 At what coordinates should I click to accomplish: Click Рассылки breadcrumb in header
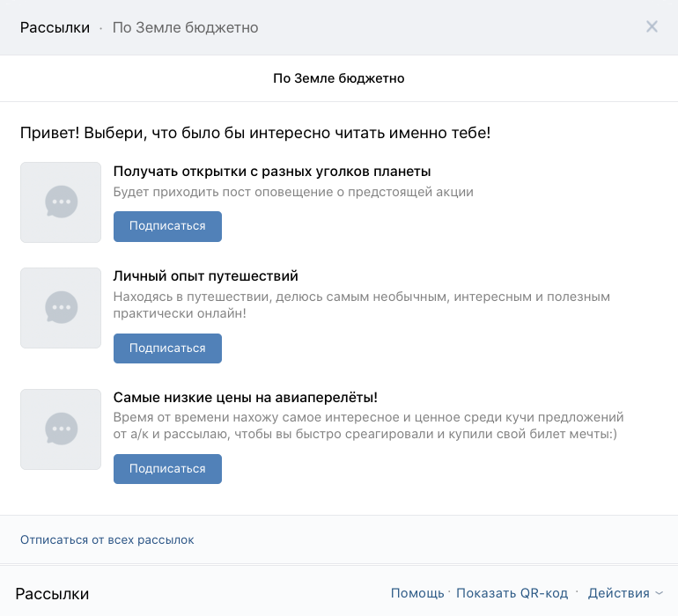tap(55, 27)
